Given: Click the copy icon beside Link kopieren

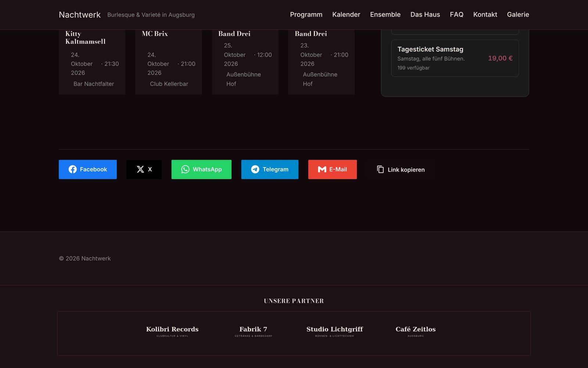Looking at the screenshot, I should coord(380,169).
